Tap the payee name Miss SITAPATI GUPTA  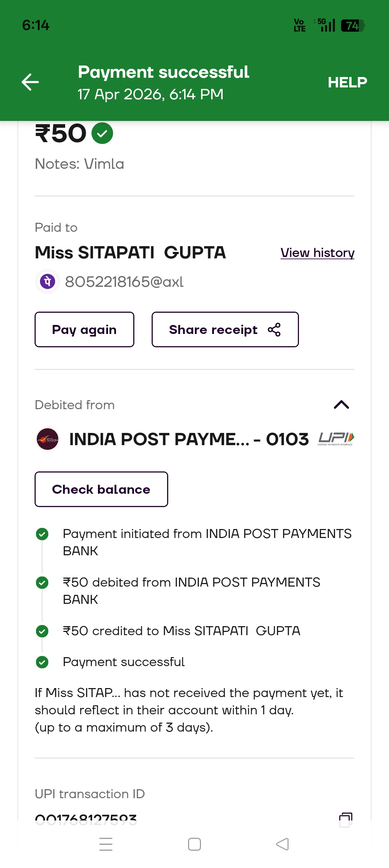coord(130,253)
